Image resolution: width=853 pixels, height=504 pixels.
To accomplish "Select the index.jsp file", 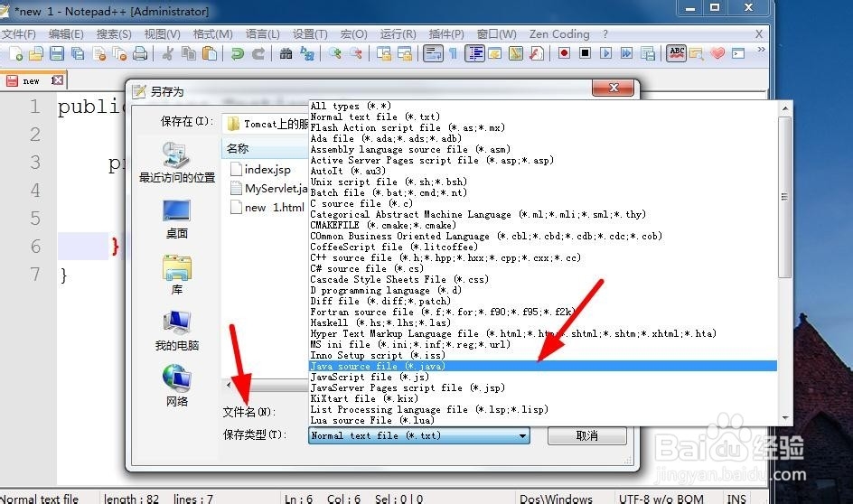I will (x=260, y=169).
